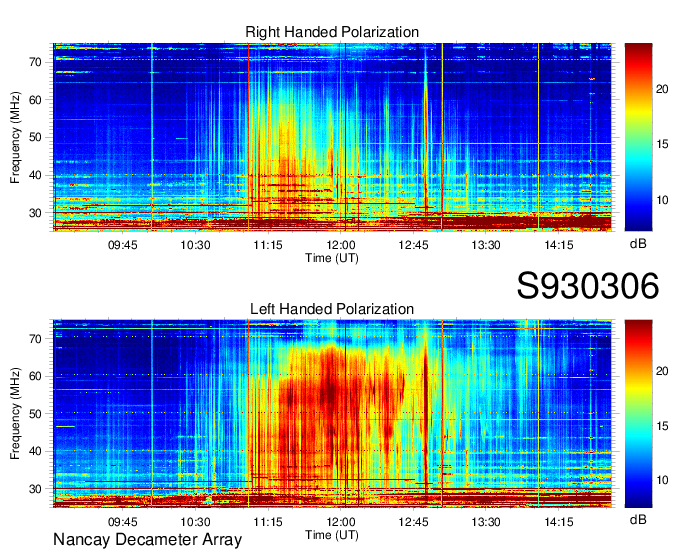This screenshot has width=680, height=552.
Task: Click the 12:45 time tick of Right Handed plot
Action: [x=413, y=245]
